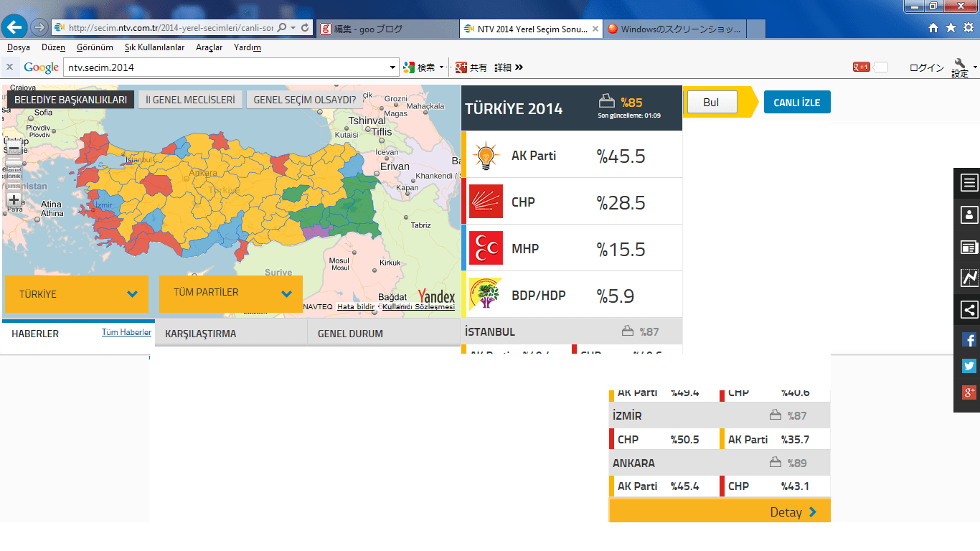This screenshot has width=980, height=551.
Task: Click the address bar search magnifier icon
Action: click(281, 28)
